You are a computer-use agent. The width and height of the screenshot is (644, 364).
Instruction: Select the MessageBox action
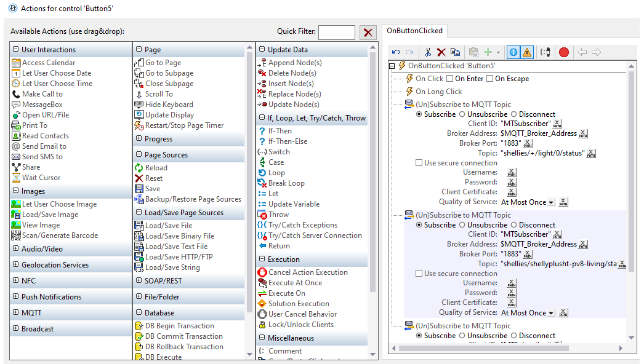point(42,105)
